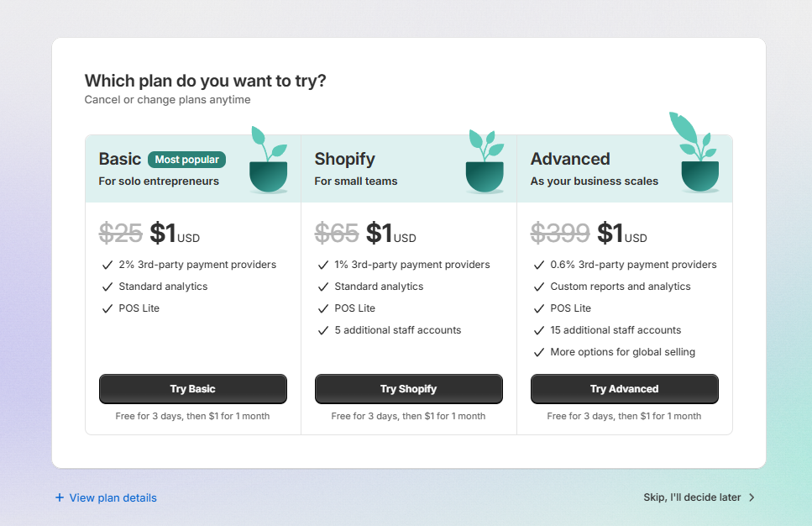Toggle checkmark for 5 additional staff accounts

(x=323, y=330)
